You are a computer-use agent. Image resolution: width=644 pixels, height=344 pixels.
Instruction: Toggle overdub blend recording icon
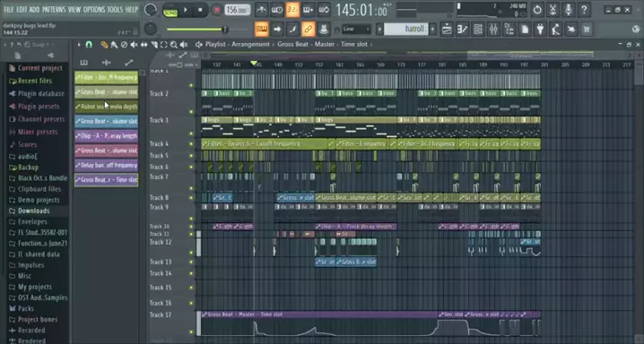308,10
